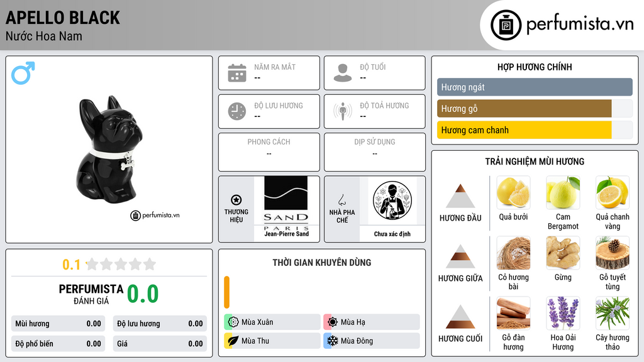Viewport: 644px width, 362px height.
Task: Open the Quả bưởi note image
Action: point(513,192)
